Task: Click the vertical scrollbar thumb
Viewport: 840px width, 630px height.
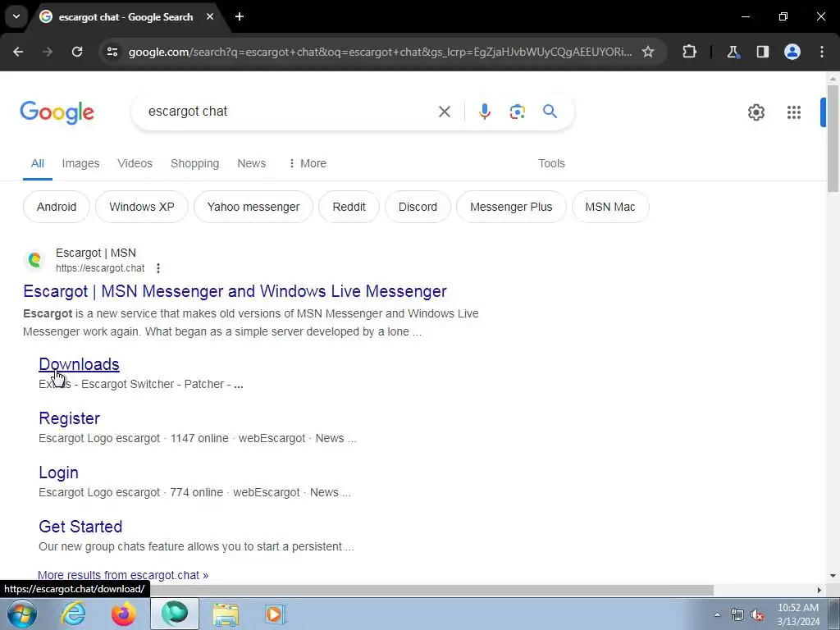Action: point(833,138)
